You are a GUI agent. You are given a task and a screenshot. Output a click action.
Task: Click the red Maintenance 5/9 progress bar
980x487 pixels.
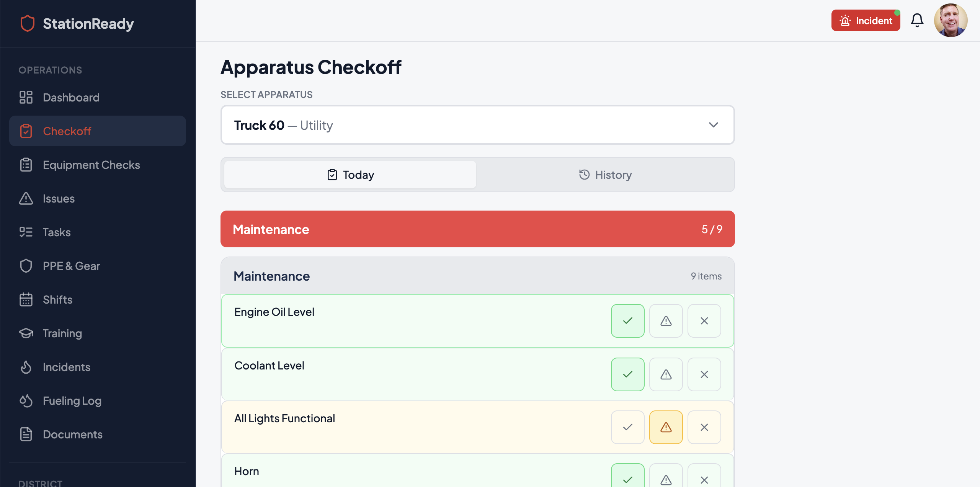(x=477, y=229)
